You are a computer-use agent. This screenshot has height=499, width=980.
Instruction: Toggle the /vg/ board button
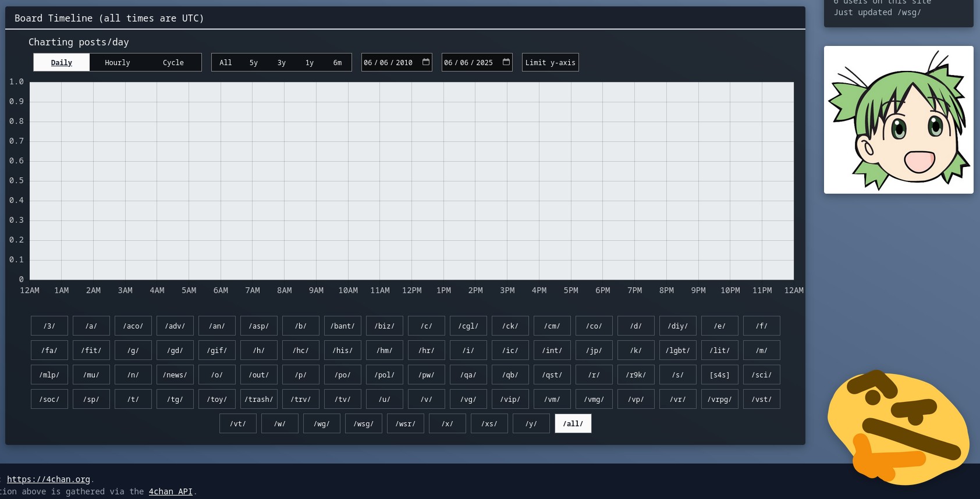[x=468, y=399]
